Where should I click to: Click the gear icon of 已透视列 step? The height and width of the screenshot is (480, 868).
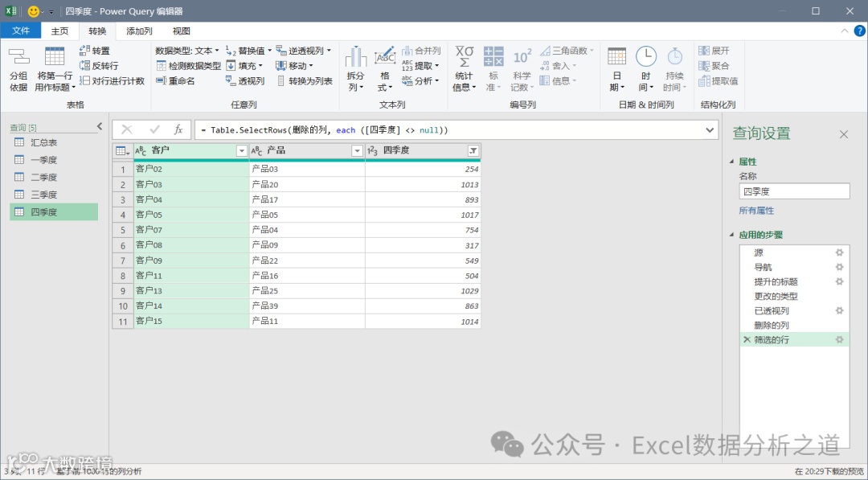pyautogui.click(x=839, y=310)
